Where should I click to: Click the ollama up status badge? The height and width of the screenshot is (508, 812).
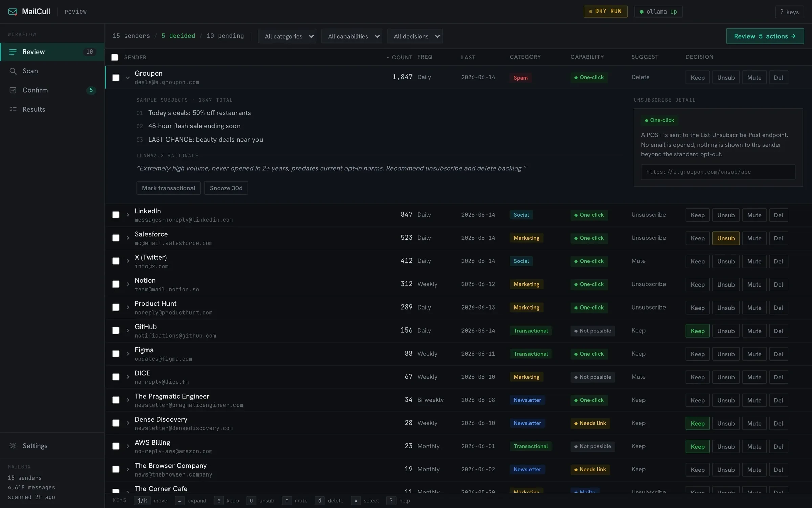click(658, 12)
